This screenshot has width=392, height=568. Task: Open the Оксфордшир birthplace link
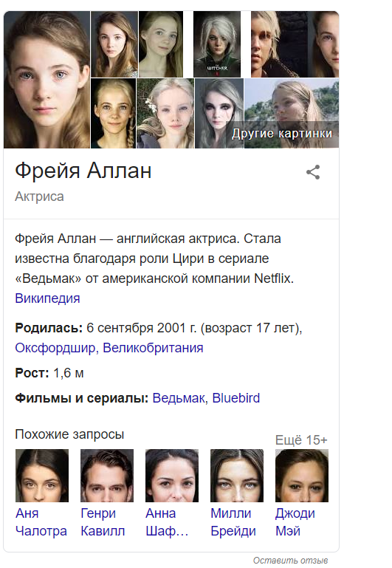coord(55,348)
